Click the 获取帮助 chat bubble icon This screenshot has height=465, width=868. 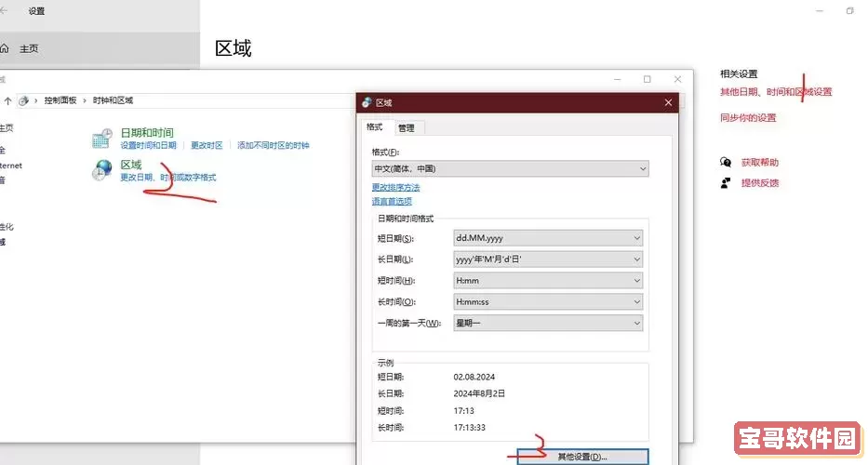coord(726,163)
